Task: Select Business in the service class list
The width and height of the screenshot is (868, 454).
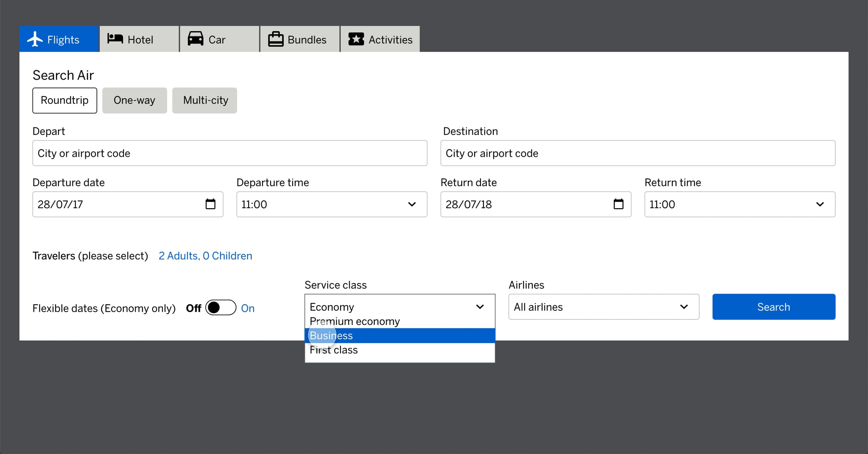Action: [x=400, y=336]
